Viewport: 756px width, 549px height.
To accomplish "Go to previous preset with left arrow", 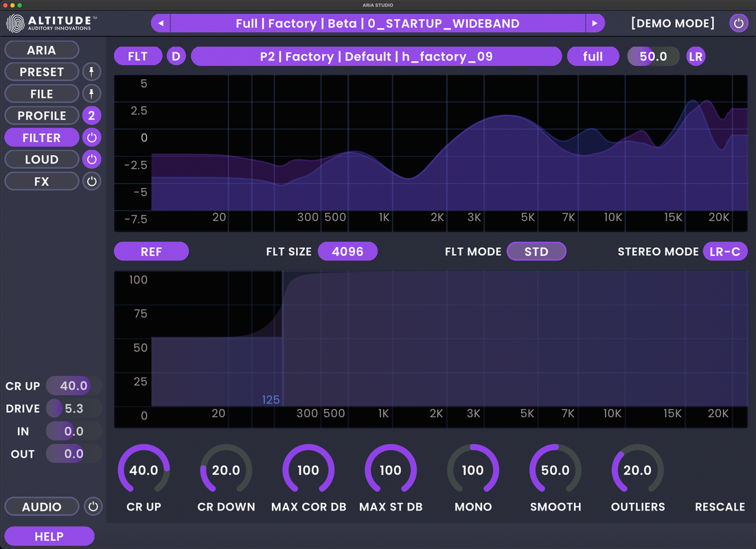I will point(161,23).
